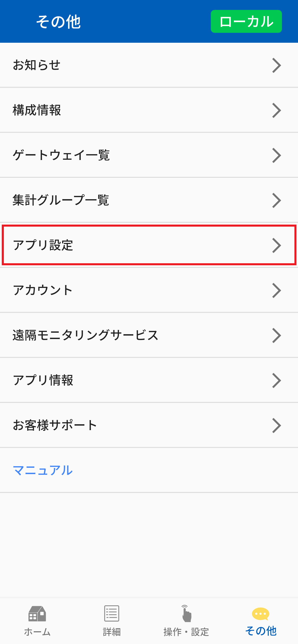Screen dimensions: 298x644
Task: Expand the お知らせ chevron arrow
Action: click(276, 65)
